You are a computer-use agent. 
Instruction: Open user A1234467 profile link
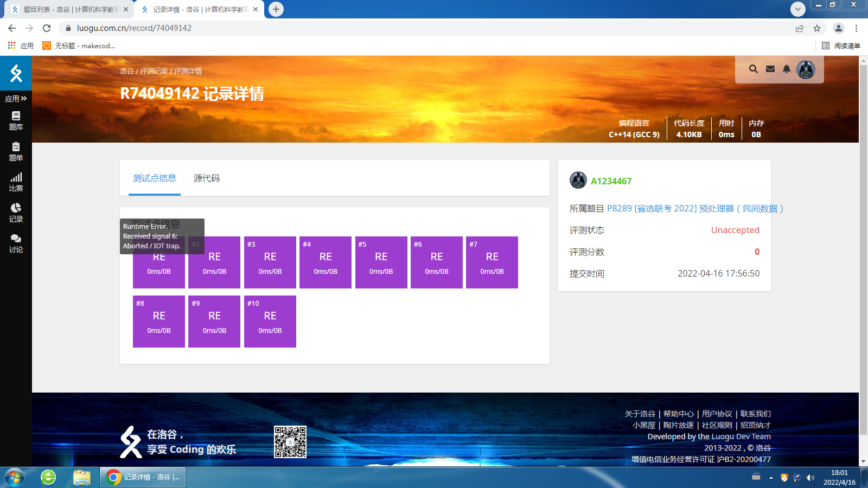tap(611, 181)
